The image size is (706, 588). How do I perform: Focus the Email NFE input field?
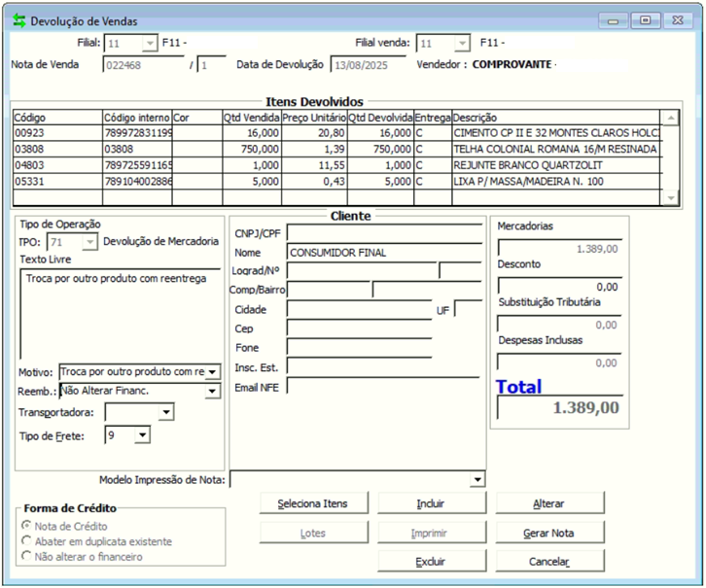coord(383,387)
